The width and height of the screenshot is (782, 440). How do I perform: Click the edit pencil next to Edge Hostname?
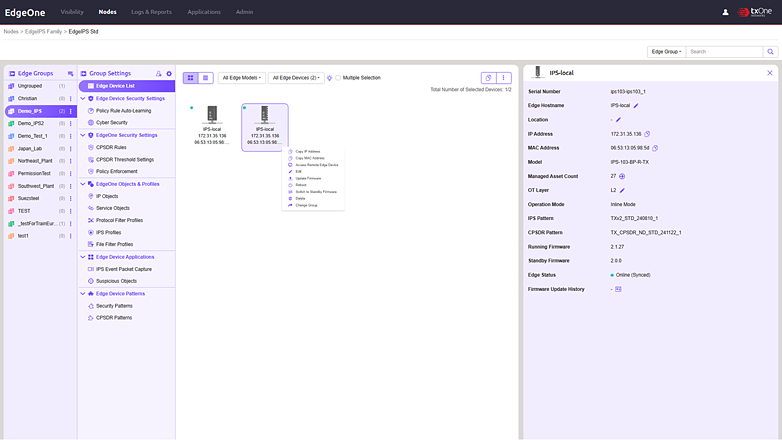(636, 105)
